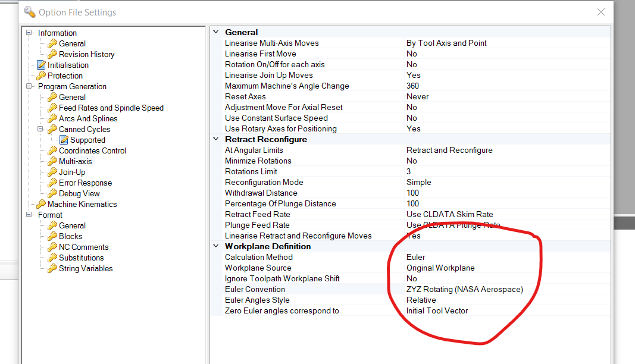Screen dimensions: 635x364
Task: Collapse the Workplane Definition section
Action: coord(216,246)
